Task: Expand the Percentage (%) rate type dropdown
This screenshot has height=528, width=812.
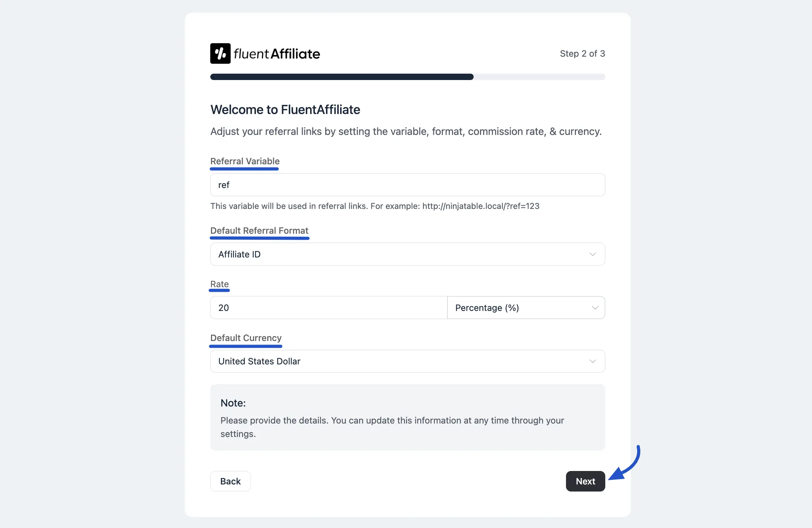Action: coord(526,308)
